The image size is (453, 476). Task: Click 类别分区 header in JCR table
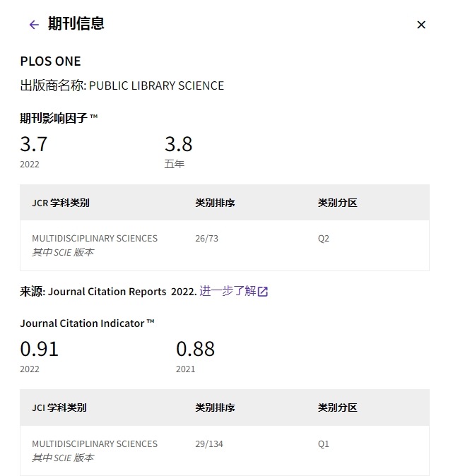tap(338, 203)
